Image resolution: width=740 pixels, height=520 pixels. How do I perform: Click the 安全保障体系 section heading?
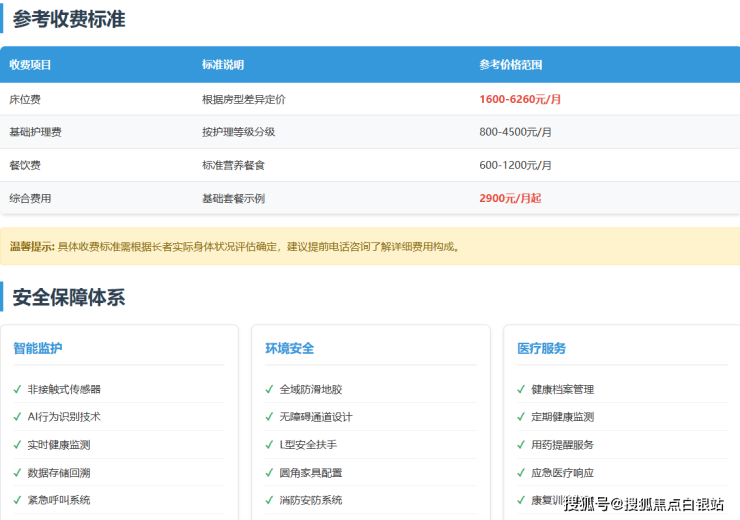(x=69, y=297)
